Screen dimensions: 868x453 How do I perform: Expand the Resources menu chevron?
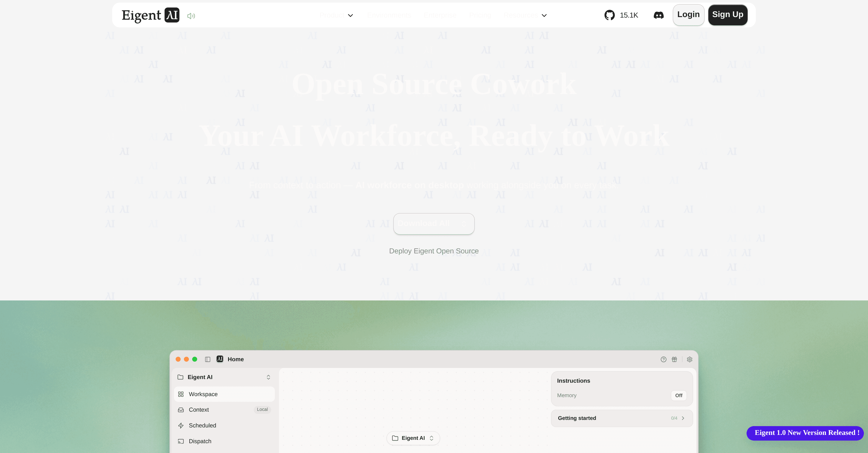click(x=544, y=16)
